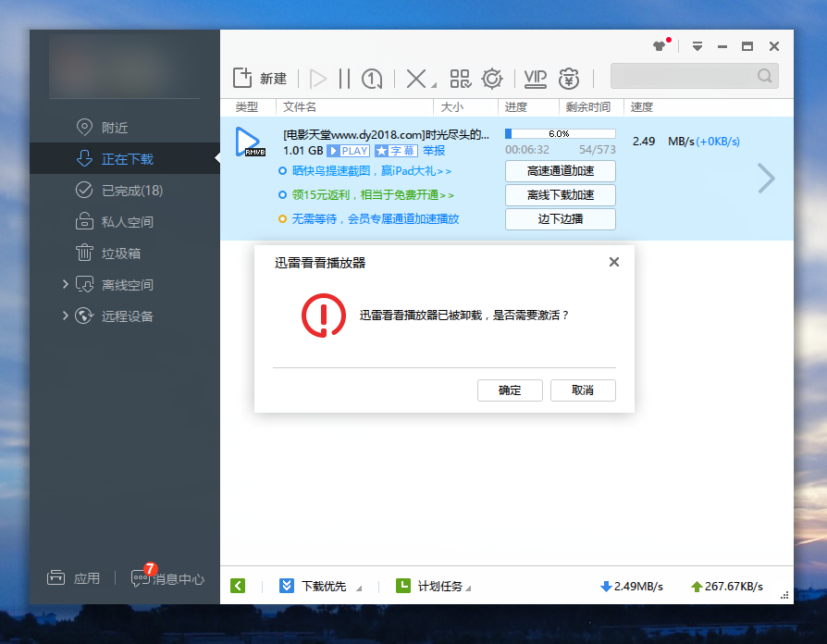Select 附近 in the sidebar
Screen dimensions: 827x644
click(125, 127)
